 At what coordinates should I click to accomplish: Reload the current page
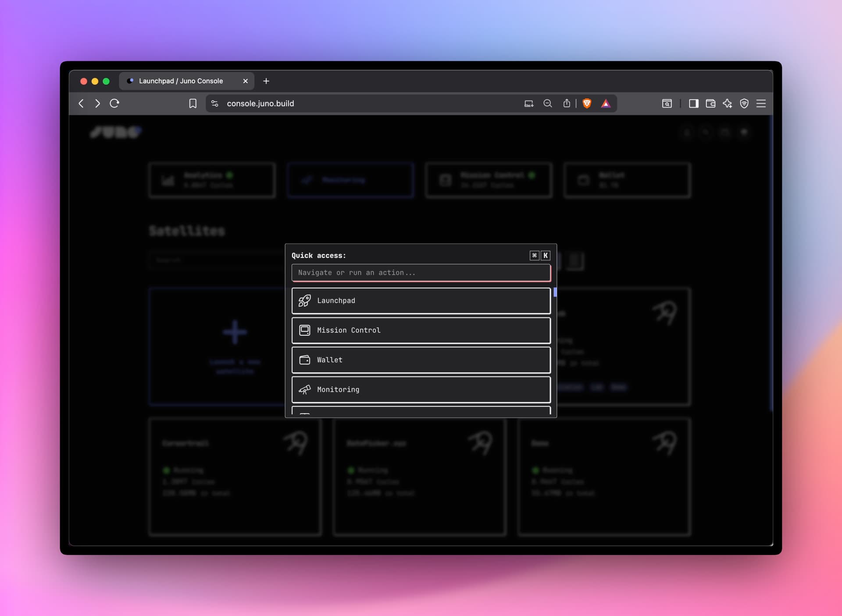tap(114, 103)
